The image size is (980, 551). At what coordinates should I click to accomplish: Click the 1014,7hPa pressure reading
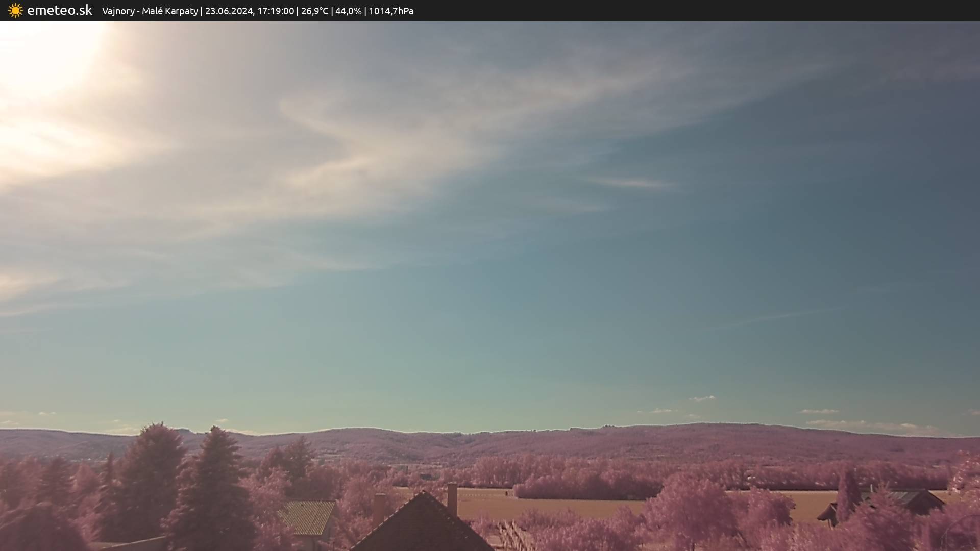pos(391,11)
